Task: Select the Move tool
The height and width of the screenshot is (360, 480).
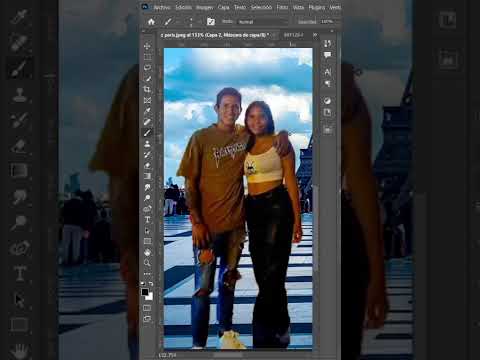Action: tap(147, 46)
